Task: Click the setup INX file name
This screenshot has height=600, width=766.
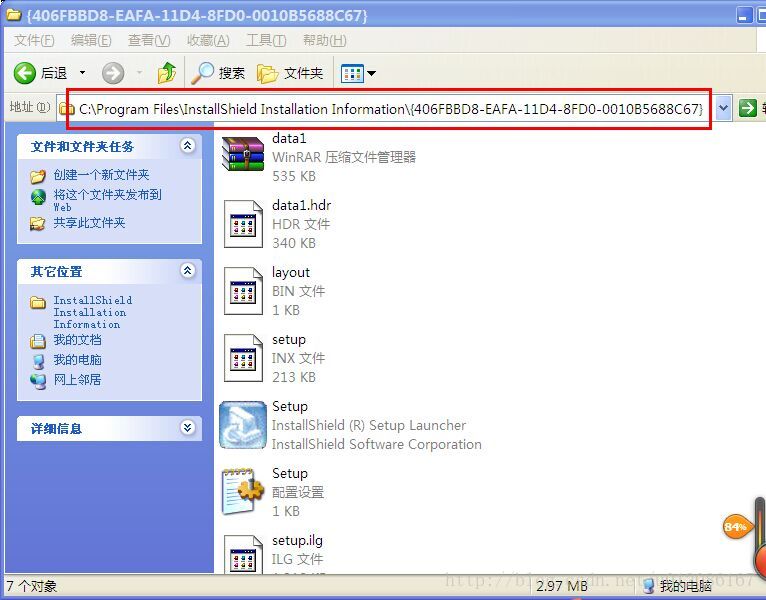Action: click(x=289, y=339)
